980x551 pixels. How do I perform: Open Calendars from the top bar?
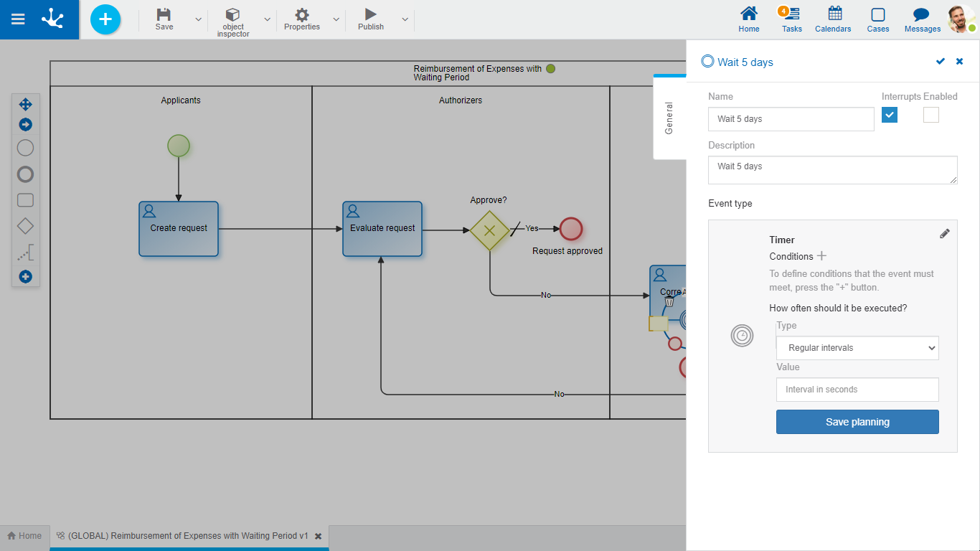point(834,14)
